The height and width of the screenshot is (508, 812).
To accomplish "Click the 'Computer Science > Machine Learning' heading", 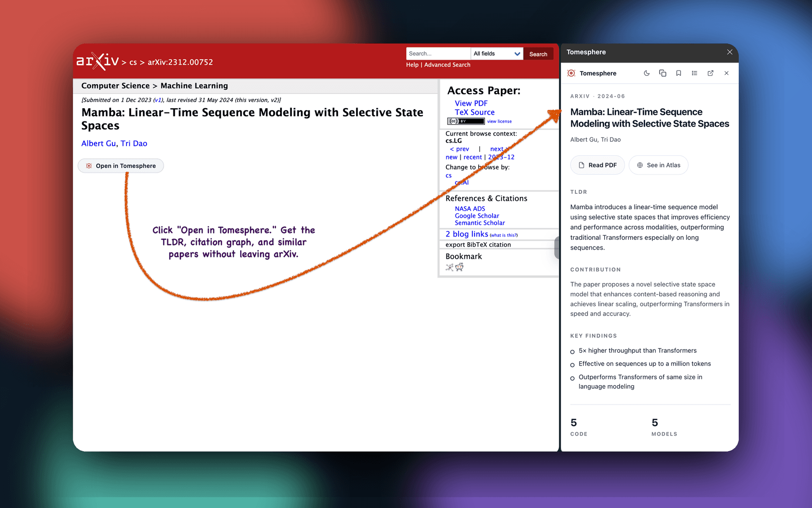I will pos(155,86).
